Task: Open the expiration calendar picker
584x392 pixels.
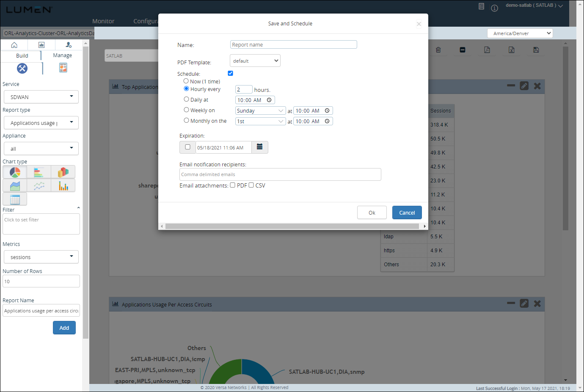Action: pyautogui.click(x=259, y=147)
